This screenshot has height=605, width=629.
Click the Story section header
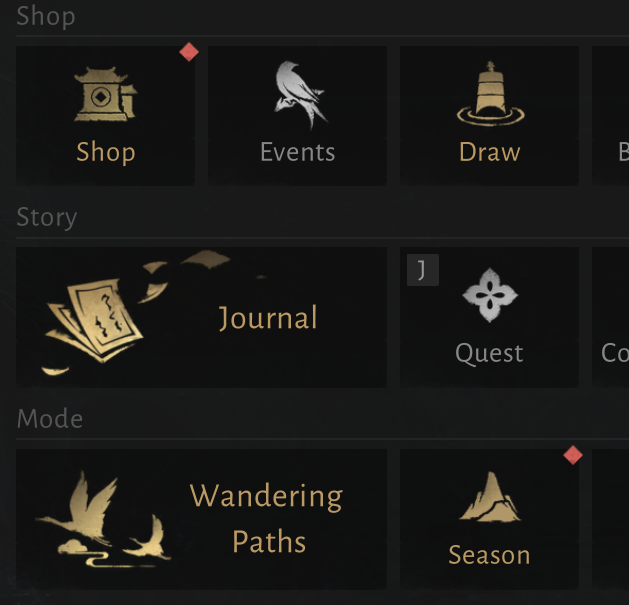(47, 217)
